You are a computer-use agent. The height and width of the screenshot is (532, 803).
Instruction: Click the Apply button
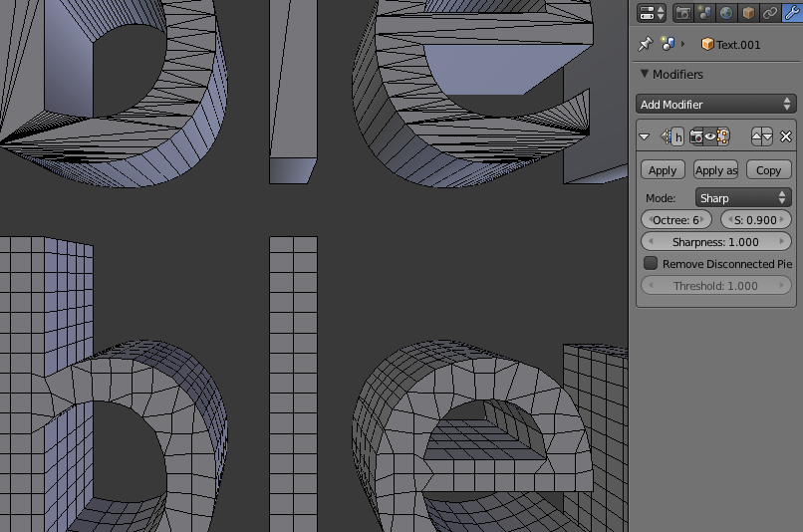coord(663,170)
